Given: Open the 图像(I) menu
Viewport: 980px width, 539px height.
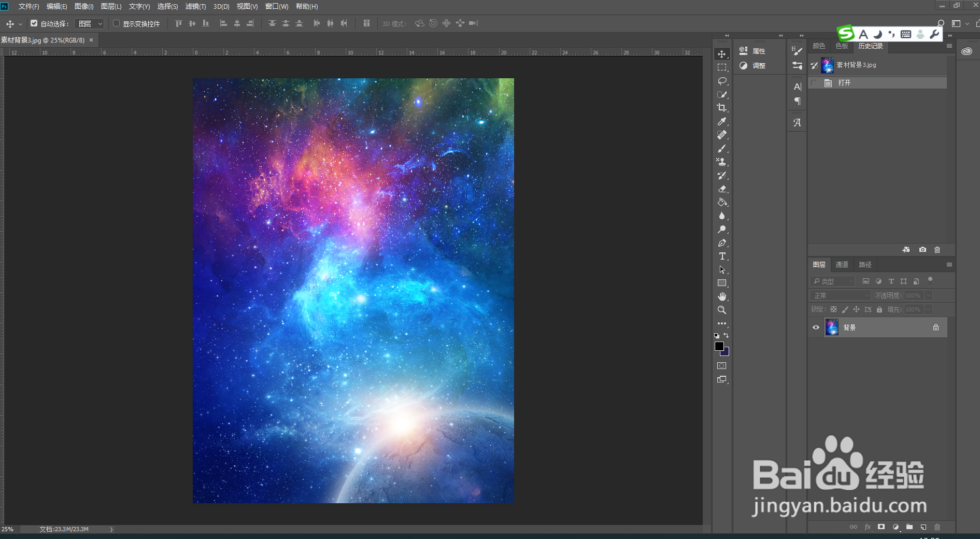Looking at the screenshot, I should [x=84, y=6].
